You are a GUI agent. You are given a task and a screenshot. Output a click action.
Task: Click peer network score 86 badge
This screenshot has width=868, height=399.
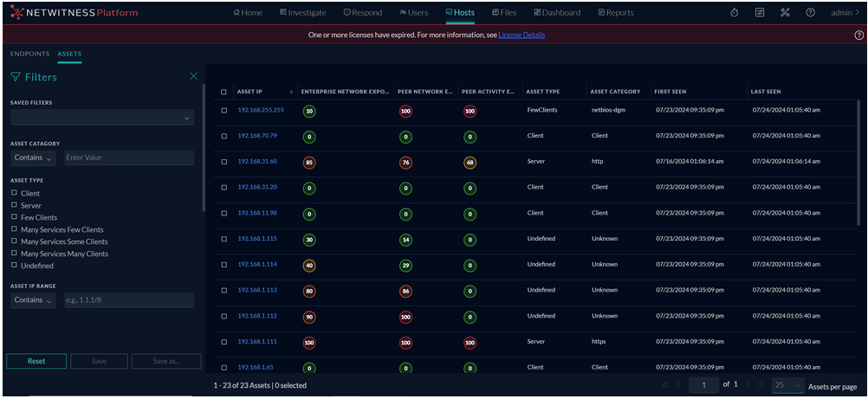click(406, 292)
